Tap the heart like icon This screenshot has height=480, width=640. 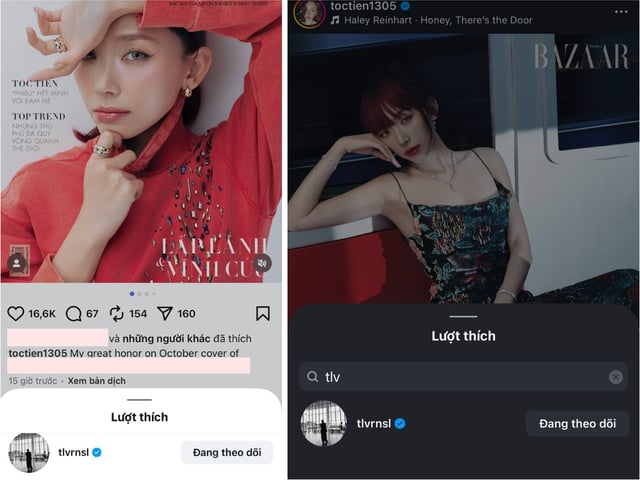(16, 313)
